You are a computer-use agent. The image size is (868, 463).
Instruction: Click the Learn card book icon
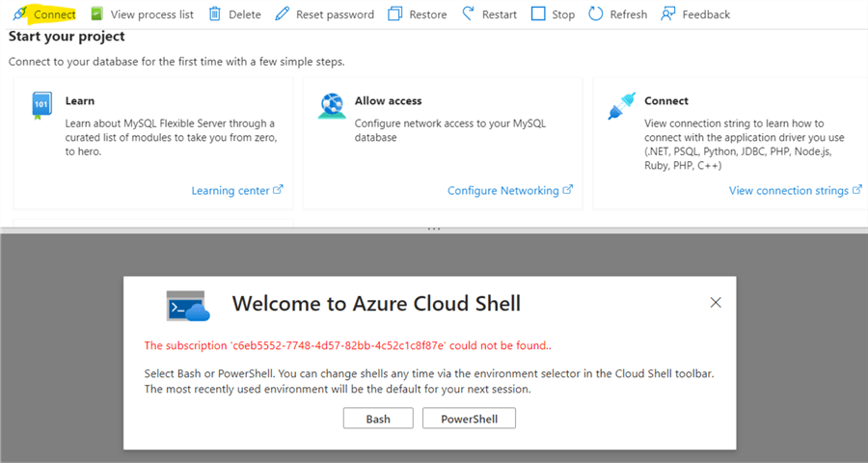[x=41, y=106]
